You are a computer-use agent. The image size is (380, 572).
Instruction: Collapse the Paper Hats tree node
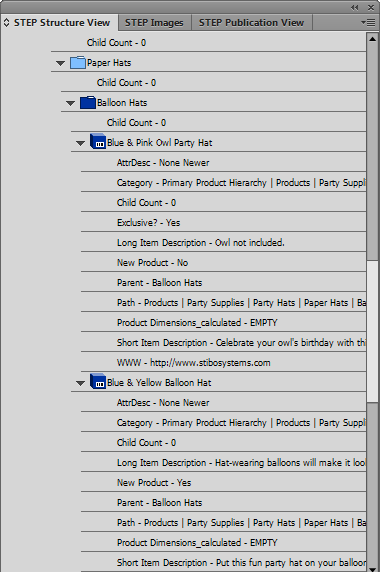(x=61, y=63)
